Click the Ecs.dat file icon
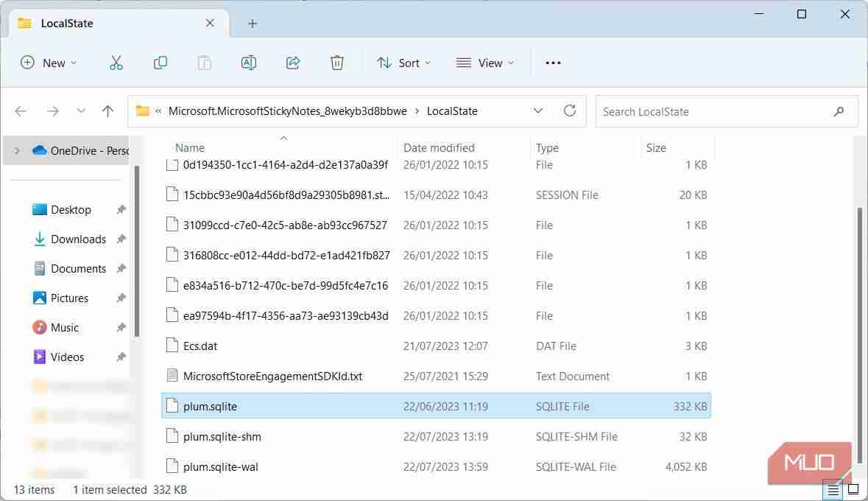The image size is (868, 501). (x=172, y=346)
